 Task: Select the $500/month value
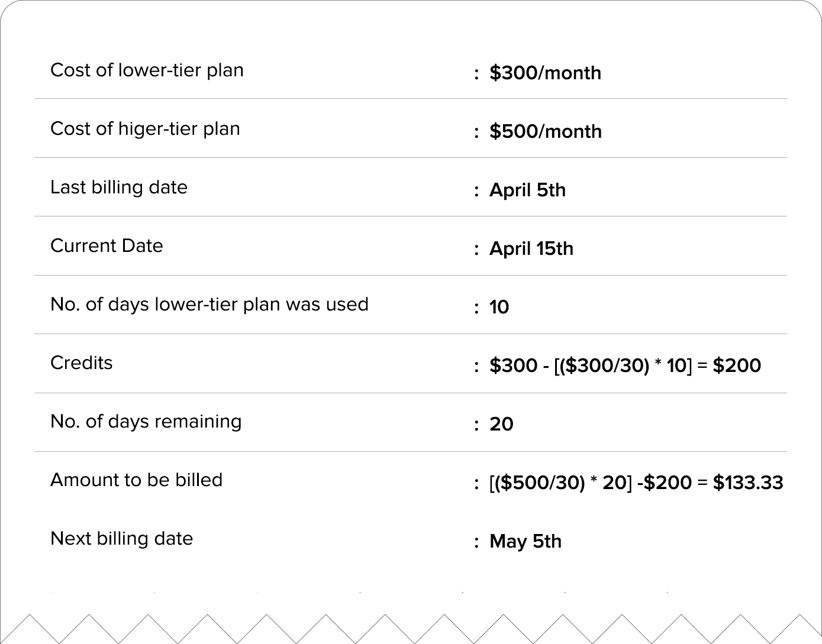[545, 131]
